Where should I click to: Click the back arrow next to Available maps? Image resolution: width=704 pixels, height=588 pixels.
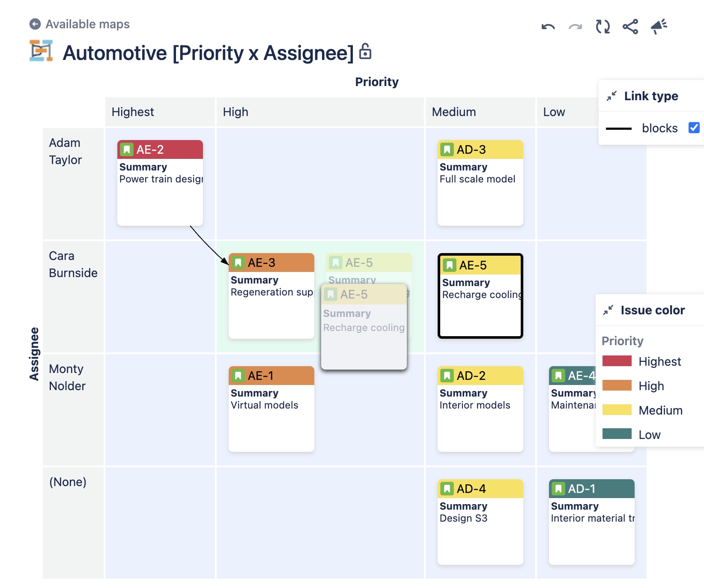(35, 24)
